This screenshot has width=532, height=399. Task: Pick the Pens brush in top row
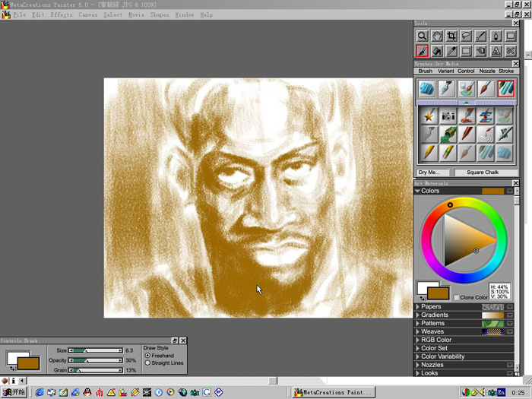(x=447, y=89)
